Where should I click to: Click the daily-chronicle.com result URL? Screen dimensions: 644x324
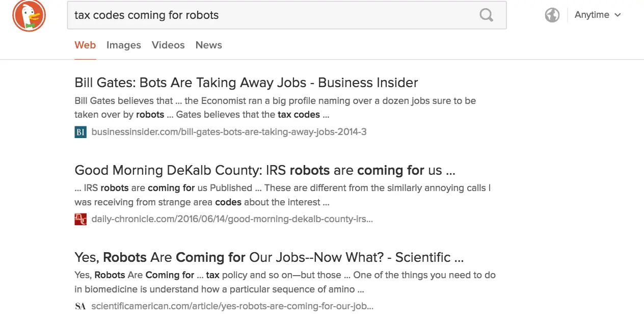[232, 220]
